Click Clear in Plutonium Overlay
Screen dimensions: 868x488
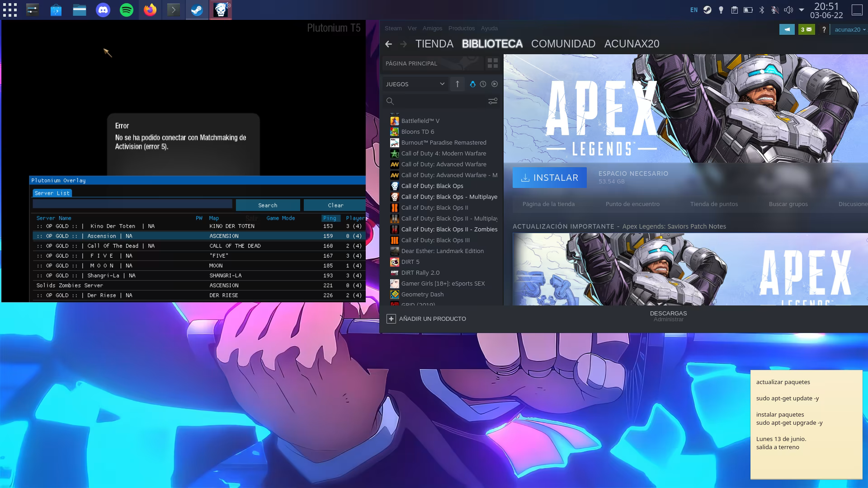(335, 205)
